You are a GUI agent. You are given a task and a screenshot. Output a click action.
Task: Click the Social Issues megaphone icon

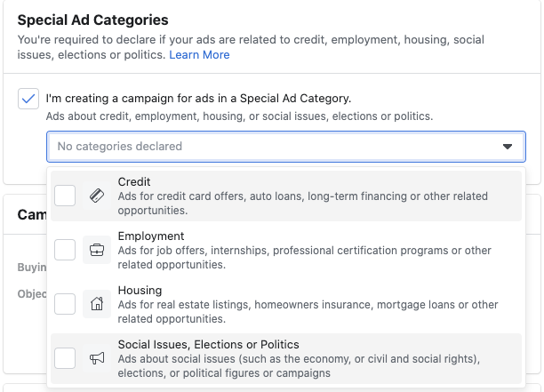tap(97, 358)
